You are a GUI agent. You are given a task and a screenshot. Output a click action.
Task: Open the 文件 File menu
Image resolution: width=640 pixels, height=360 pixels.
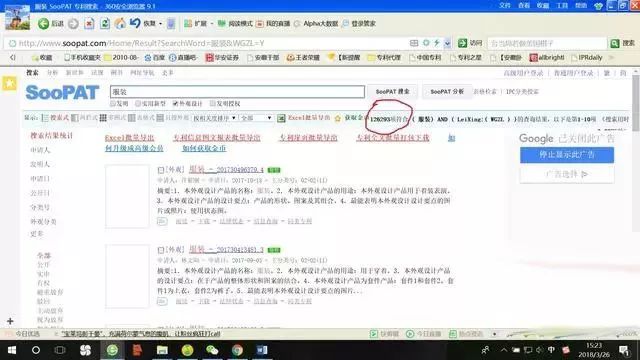click(505, 6)
